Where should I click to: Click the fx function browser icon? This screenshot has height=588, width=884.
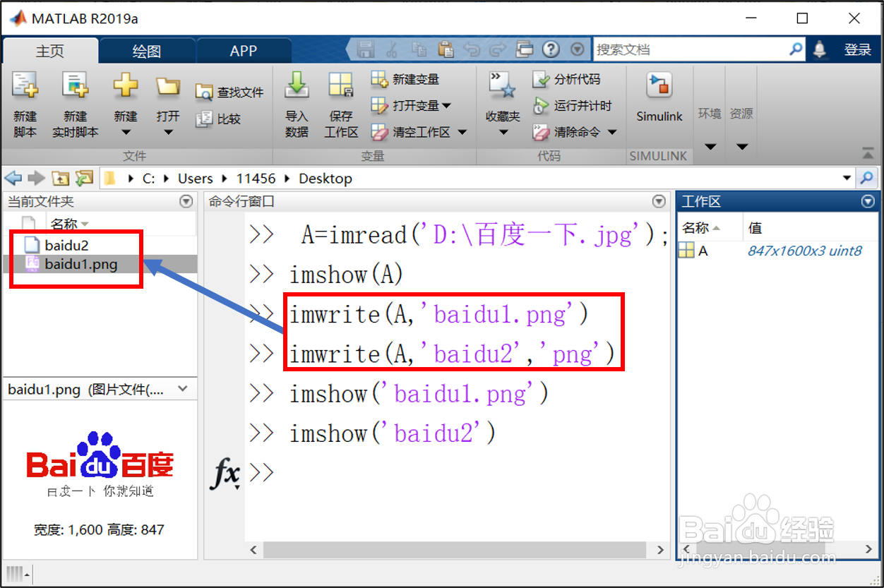click(x=225, y=474)
